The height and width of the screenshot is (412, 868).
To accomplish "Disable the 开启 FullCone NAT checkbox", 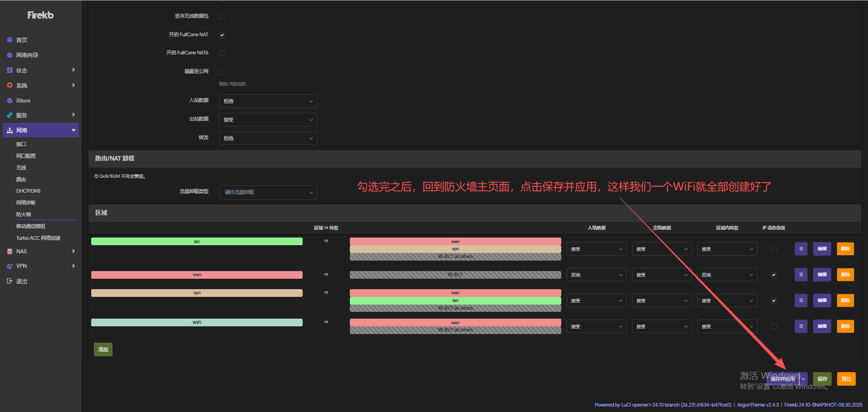I will click(222, 35).
